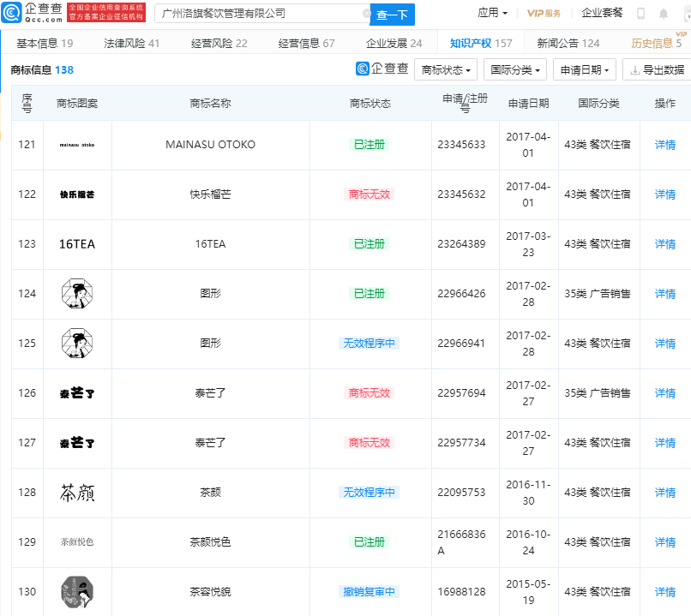Click date 2016-11-30 in 茶颜 row
This screenshot has height=616, width=691.
click(528, 493)
